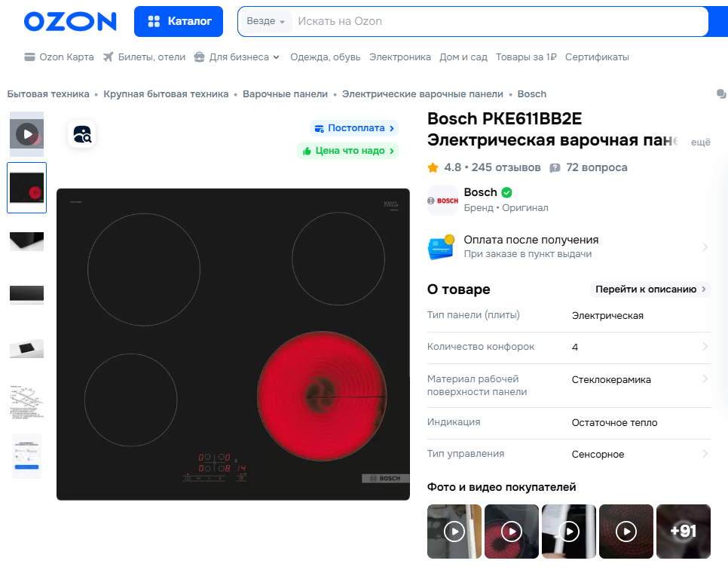Open the Электроника menu item
Image resolution: width=728 pixels, height=576 pixels.
coord(400,57)
